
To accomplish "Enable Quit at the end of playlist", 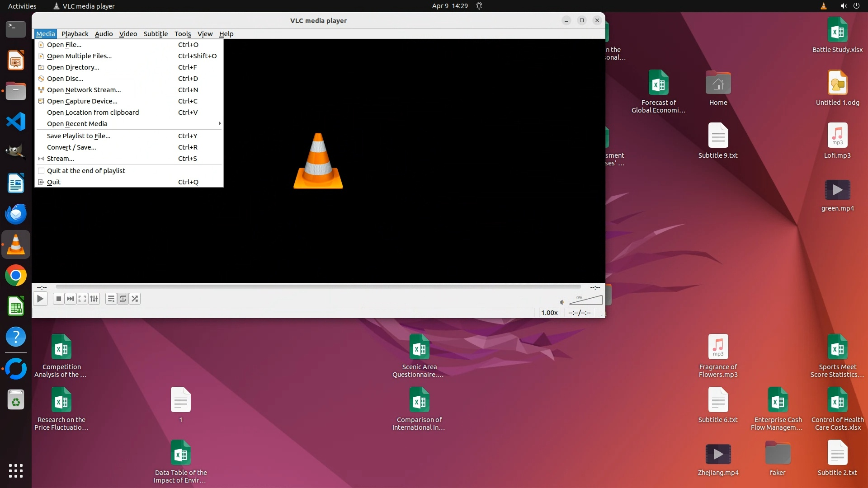I will coord(86,171).
